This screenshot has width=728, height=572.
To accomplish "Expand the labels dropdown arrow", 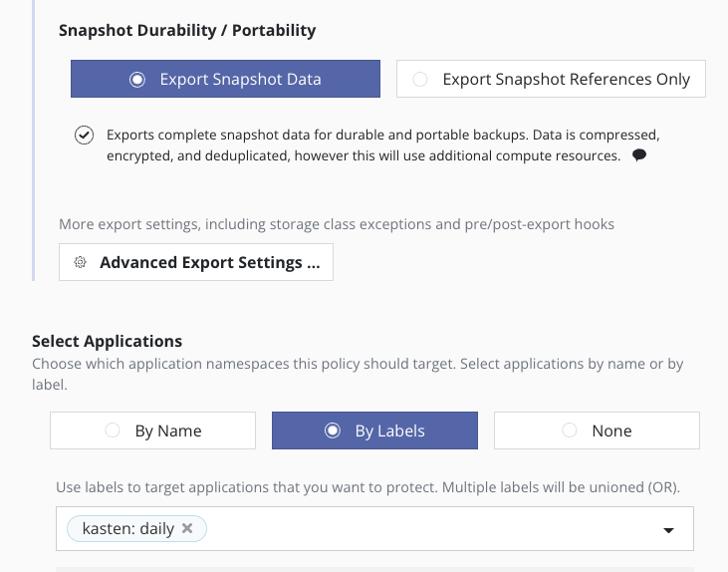I will point(668,530).
